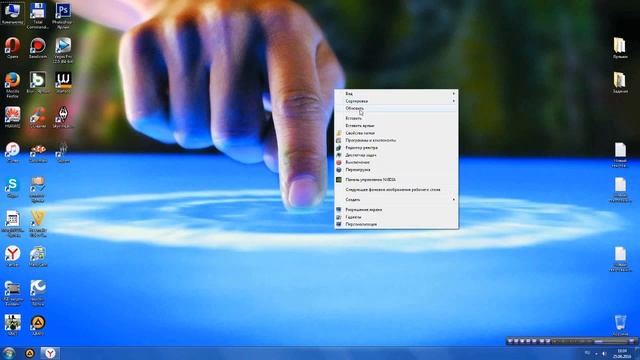Open the white b-logo desktop shortcut
Image resolution: width=640 pixels, height=360 pixels.
38,83
